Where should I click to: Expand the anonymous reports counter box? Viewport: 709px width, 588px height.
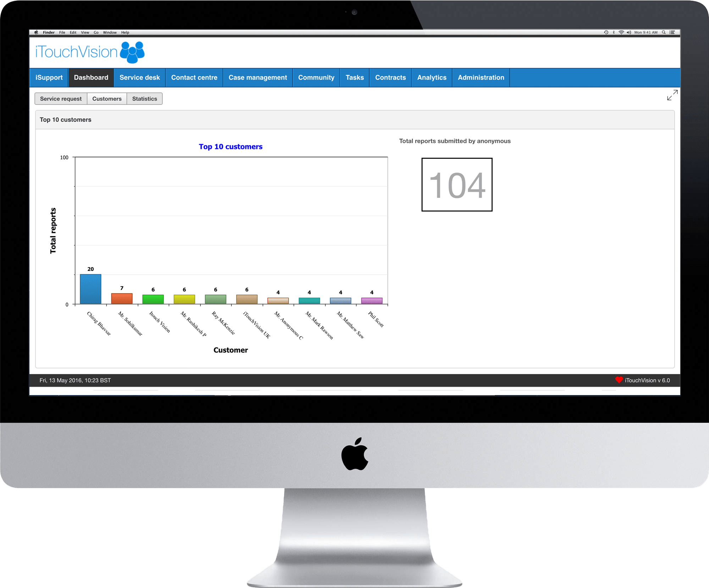coord(672,96)
